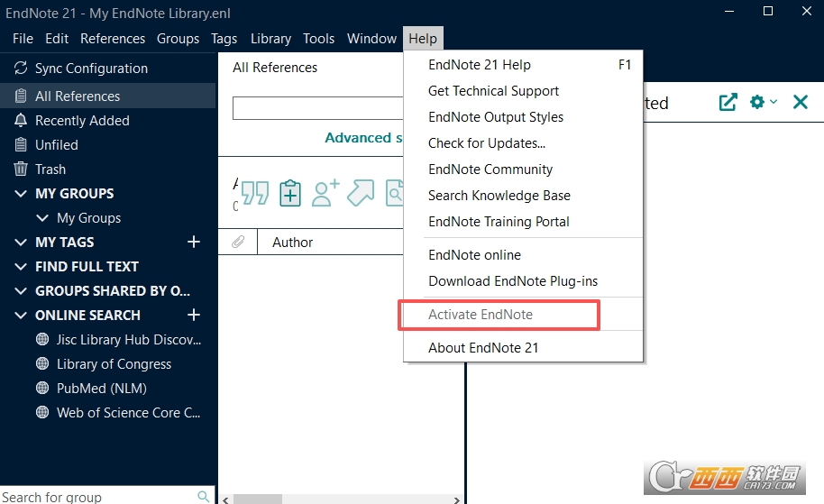Click the horizontal scrollbar thumb

pos(258,499)
